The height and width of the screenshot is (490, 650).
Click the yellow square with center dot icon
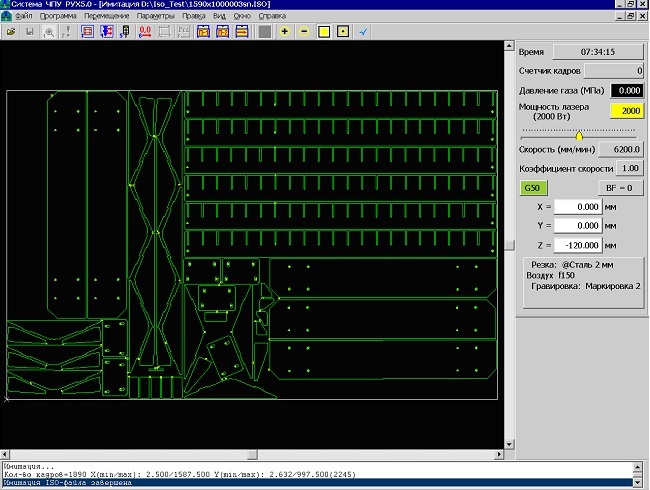pyautogui.click(x=343, y=32)
